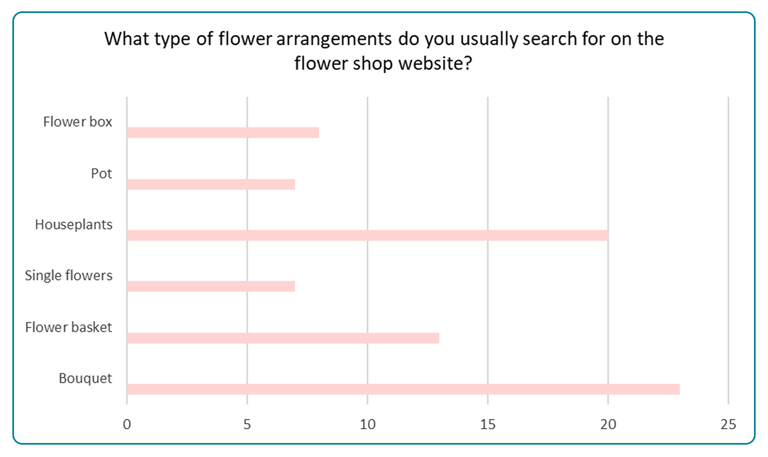Select the 25 axis tick label
768x457 pixels.
(728, 424)
